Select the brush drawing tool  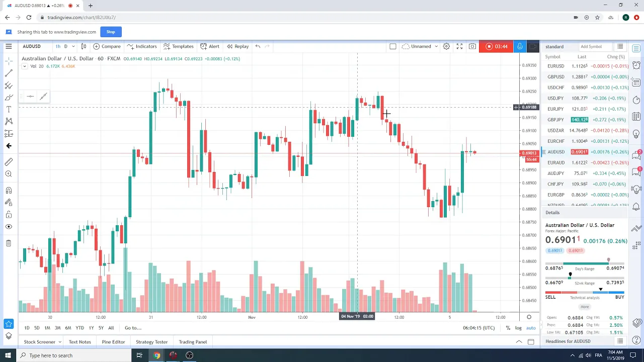tap(9, 98)
